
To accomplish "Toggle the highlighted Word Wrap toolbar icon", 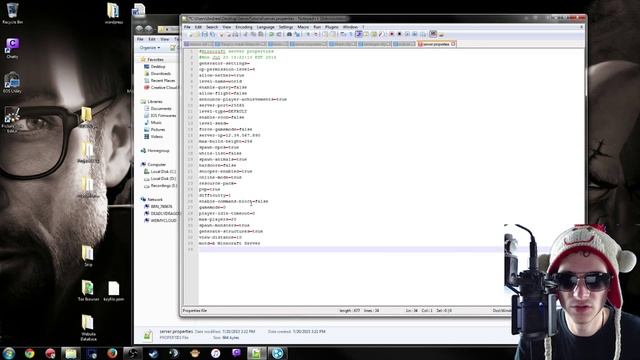I will (x=358, y=34).
